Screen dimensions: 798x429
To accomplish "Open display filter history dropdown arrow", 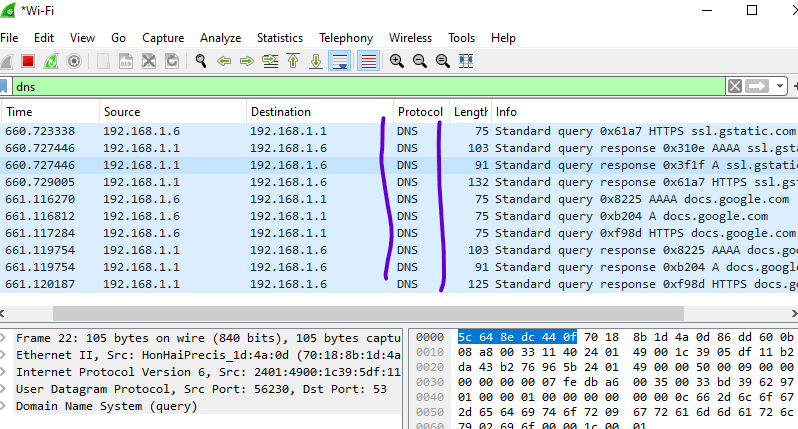I will (780, 87).
